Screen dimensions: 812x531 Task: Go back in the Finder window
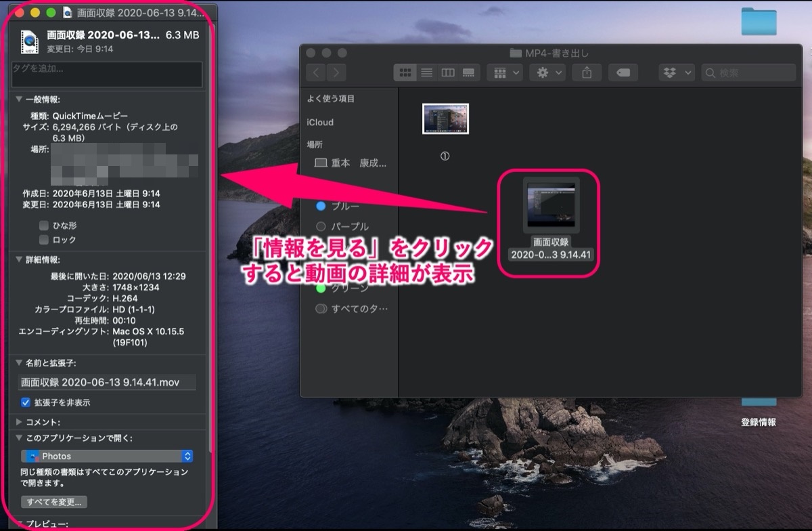coord(317,72)
